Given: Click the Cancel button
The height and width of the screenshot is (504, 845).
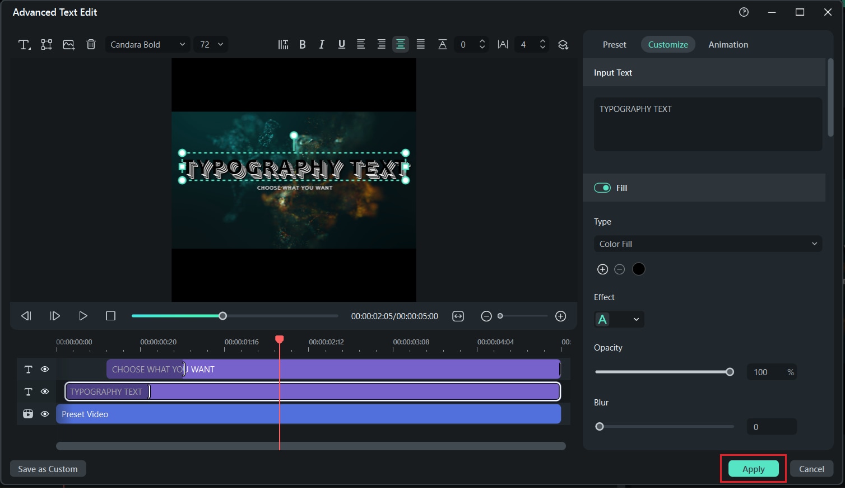Looking at the screenshot, I should click(811, 469).
